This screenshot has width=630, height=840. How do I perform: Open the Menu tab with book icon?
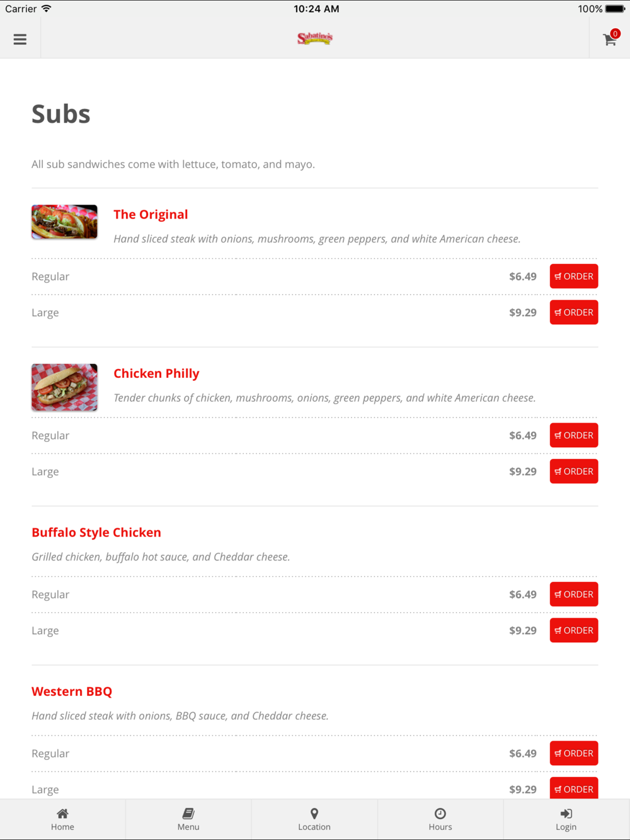(188, 819)
